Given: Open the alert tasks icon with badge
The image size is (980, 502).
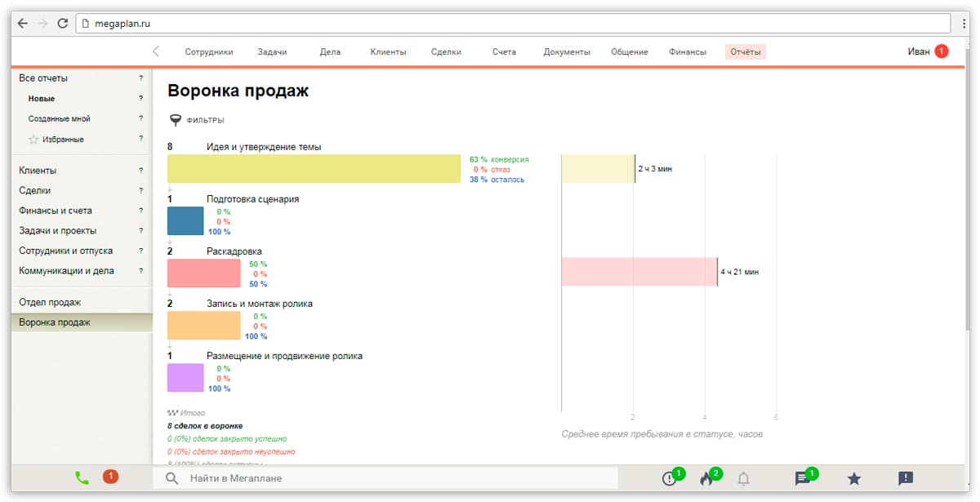Looking at the screenshot, I should coord(670,479).
